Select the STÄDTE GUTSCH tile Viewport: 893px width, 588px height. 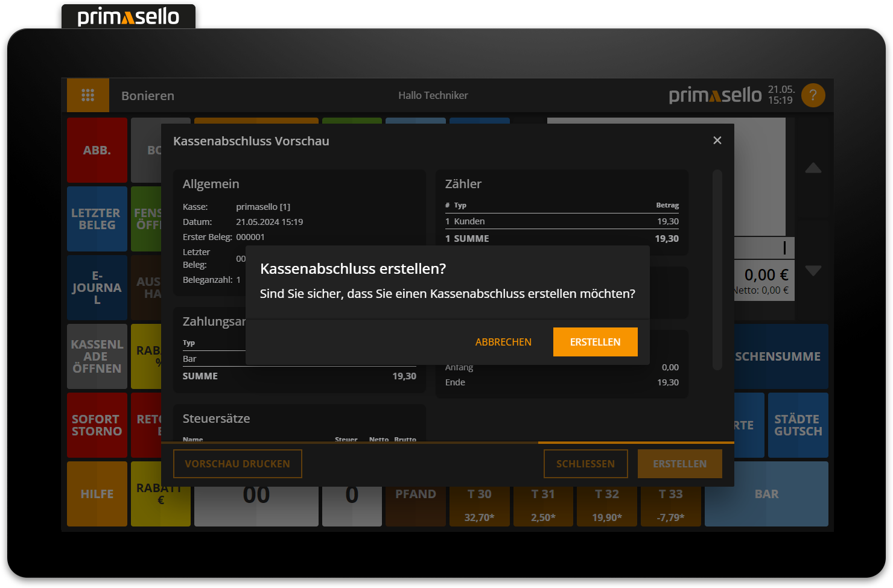798,425
